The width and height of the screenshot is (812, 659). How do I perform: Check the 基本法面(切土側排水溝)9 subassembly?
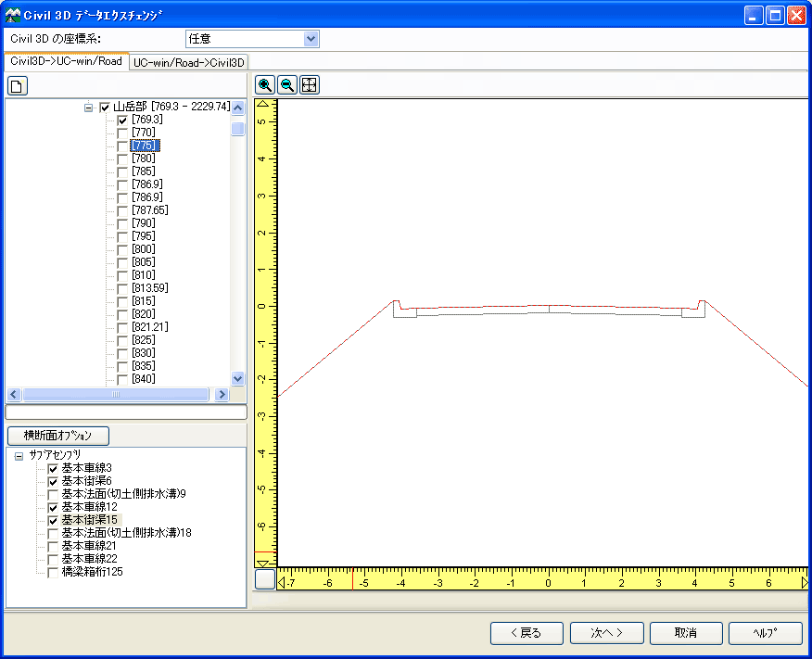[53, 494]
